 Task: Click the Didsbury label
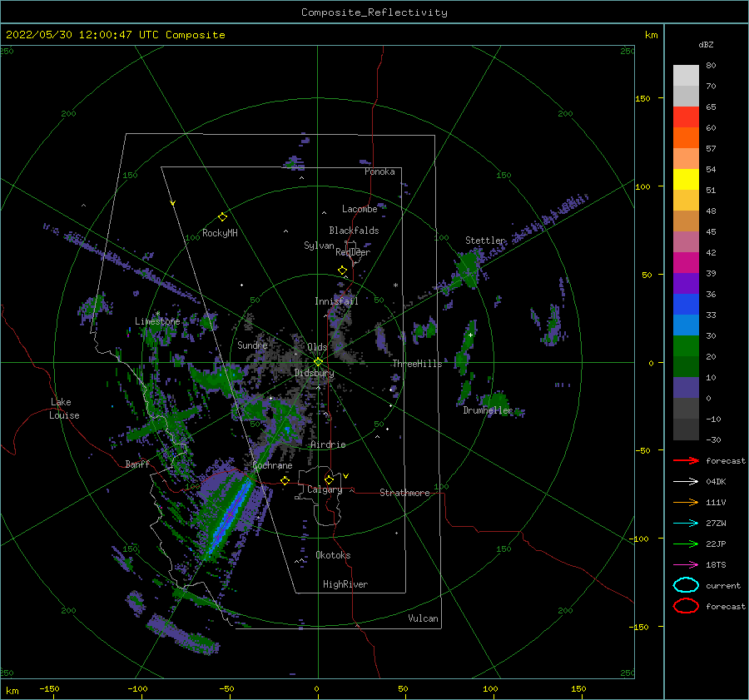(x=314, y=373)
